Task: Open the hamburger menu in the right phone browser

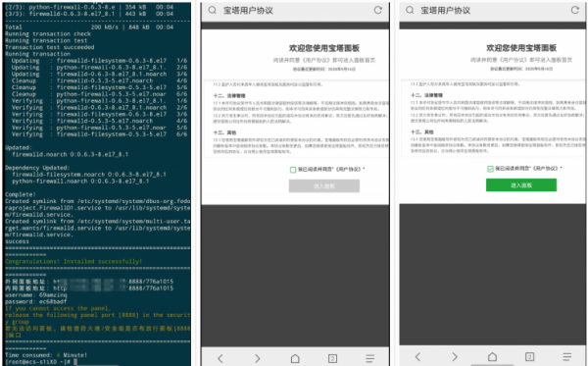Action: (x=567, y=356)
